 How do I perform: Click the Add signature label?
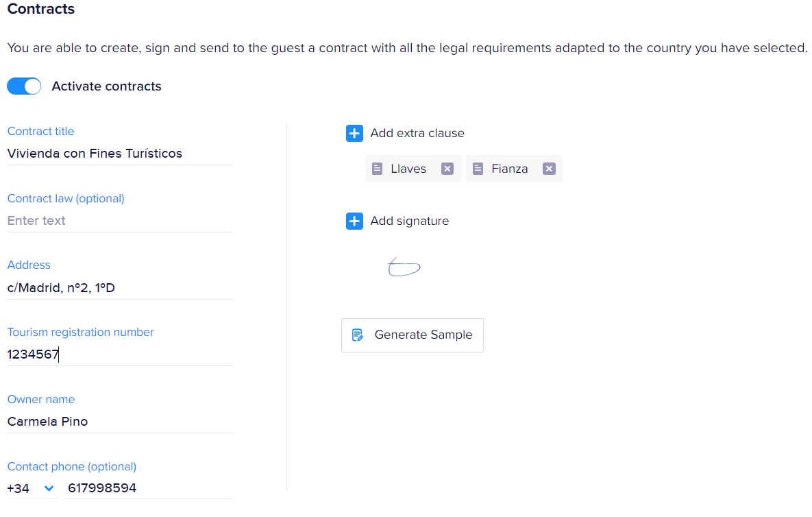click(x=410, y=221)
